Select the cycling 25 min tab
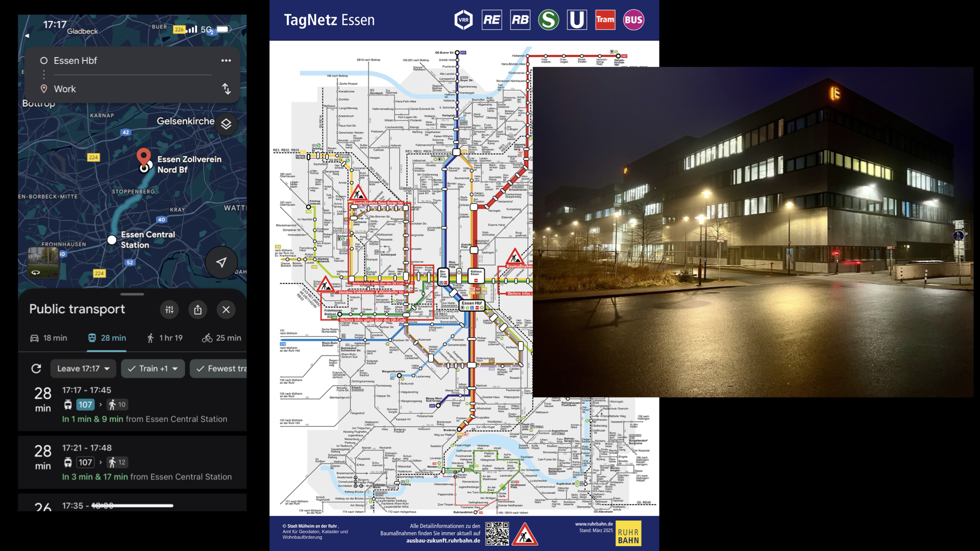980x551 pixels. click(222, 338)
